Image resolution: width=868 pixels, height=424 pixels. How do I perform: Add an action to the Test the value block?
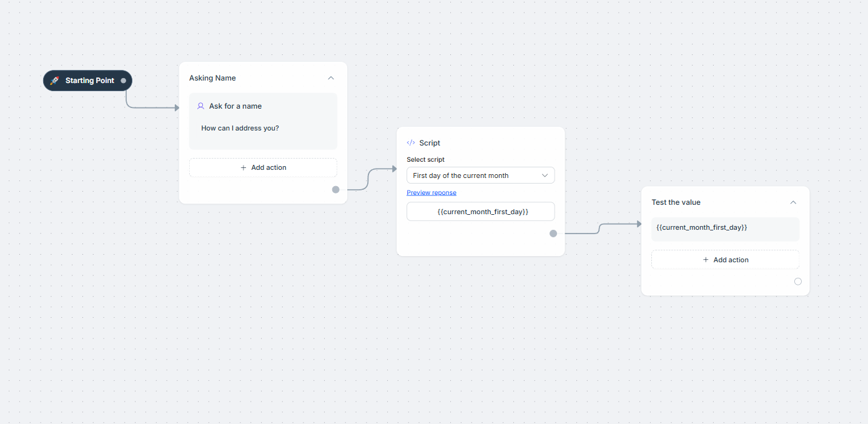pos(725,260)
